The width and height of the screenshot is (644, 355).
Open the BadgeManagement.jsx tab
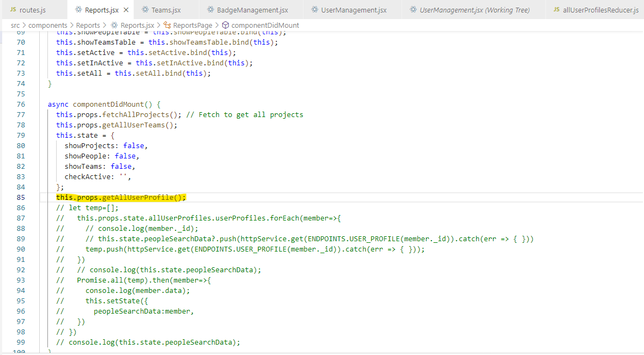(x=252, y=10)
